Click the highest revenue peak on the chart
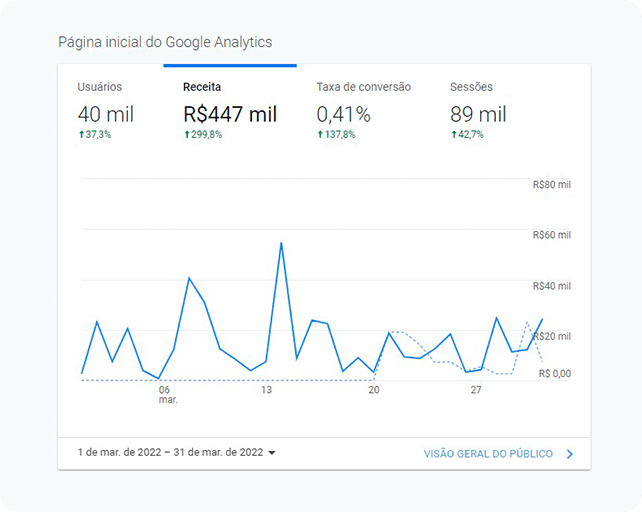Viewport: 642px width, 512px height. [281, 243]
